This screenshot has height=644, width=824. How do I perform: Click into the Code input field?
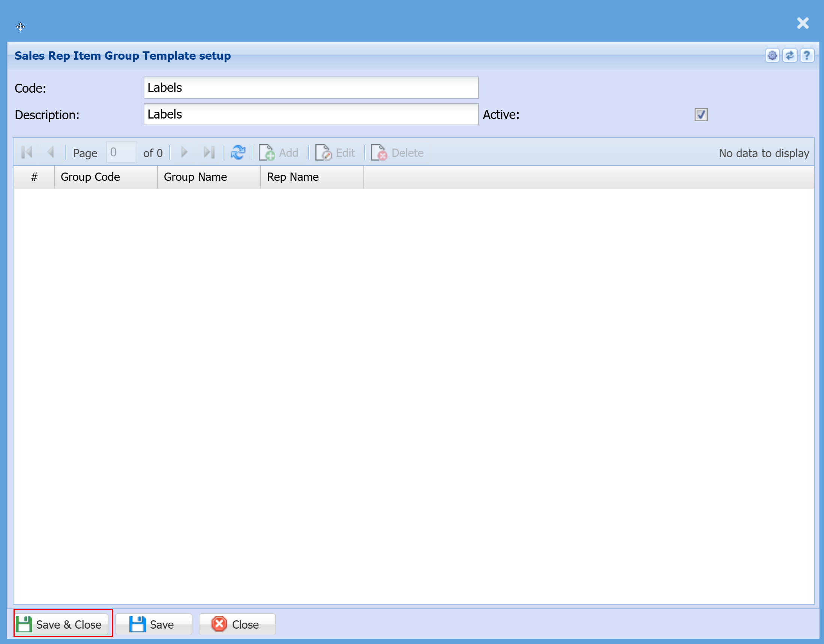coord(311,88)
